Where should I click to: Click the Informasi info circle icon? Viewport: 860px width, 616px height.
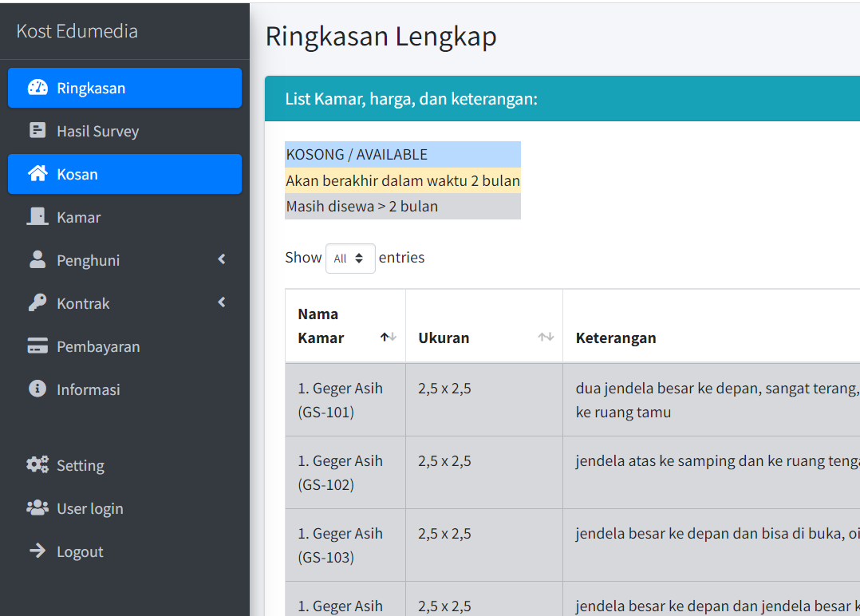[37, 389]
